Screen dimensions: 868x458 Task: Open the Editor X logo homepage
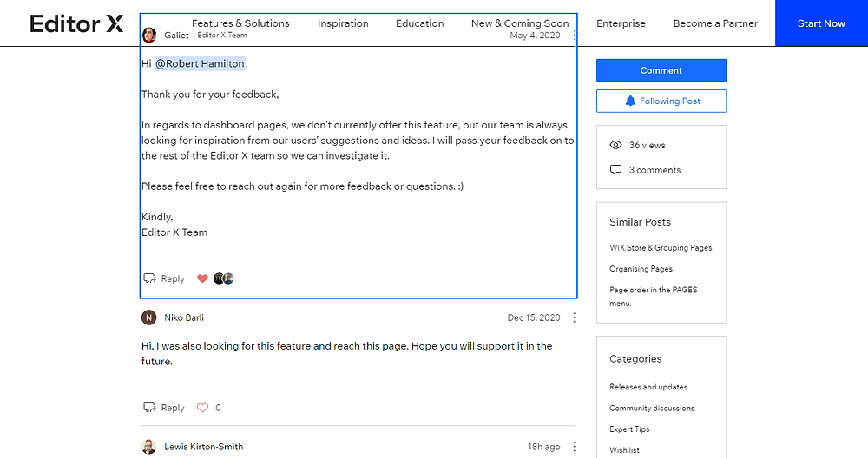(x=76, y=23)
